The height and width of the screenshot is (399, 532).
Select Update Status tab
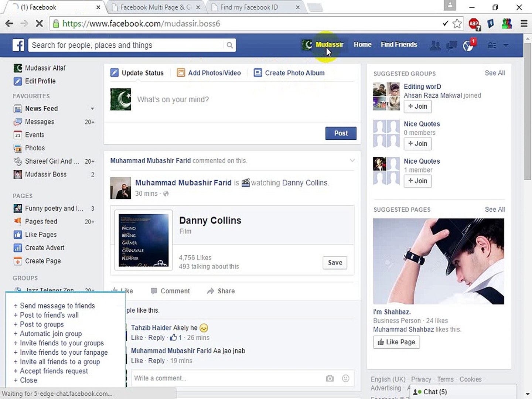[x=137, y=73]
